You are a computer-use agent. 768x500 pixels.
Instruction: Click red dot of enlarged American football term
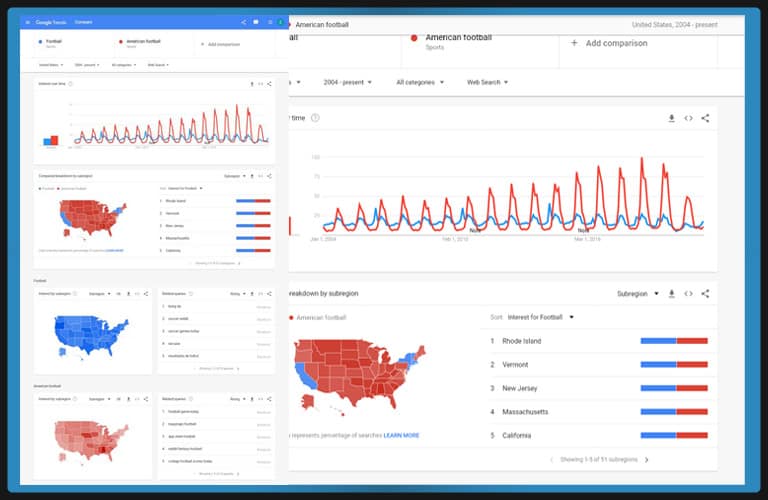pos(414,38)
